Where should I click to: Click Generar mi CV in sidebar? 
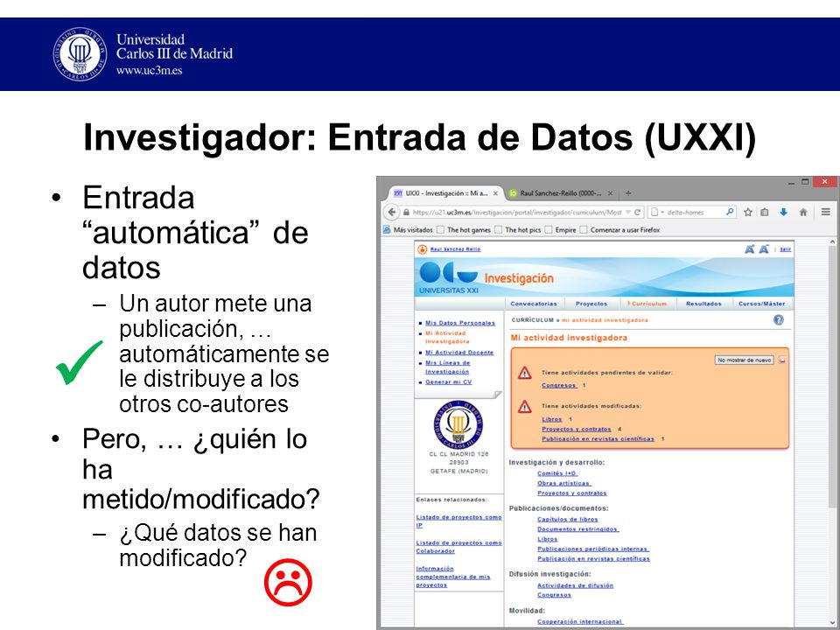[x=448, y=382]
